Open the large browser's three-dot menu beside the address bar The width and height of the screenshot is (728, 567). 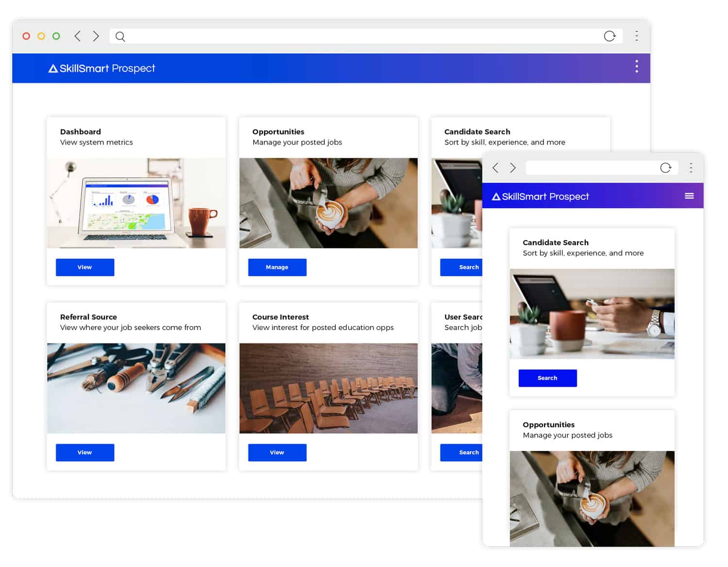click(x=636, y=36)
